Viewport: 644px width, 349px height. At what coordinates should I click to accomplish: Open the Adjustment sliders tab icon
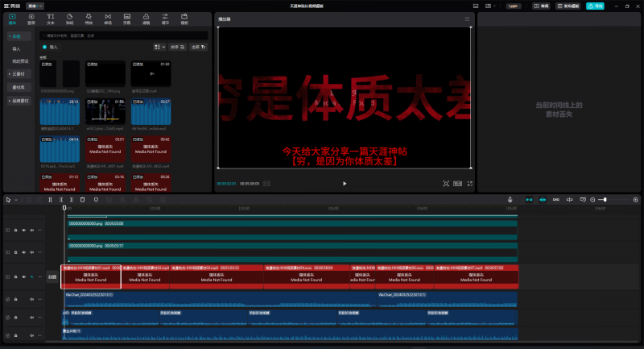click(165, 19)
